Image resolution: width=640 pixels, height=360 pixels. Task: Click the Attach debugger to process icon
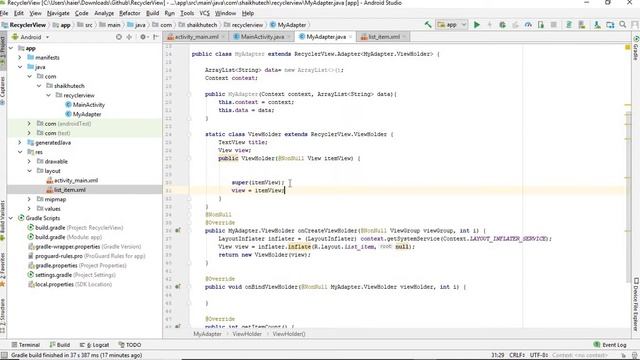point(541,24)
